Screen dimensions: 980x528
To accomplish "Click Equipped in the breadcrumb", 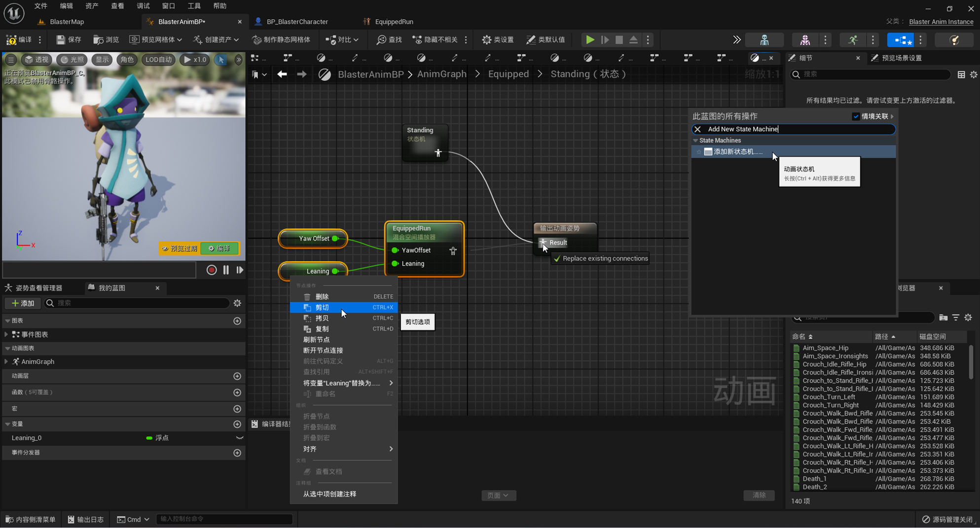I will tap(508, 74).
